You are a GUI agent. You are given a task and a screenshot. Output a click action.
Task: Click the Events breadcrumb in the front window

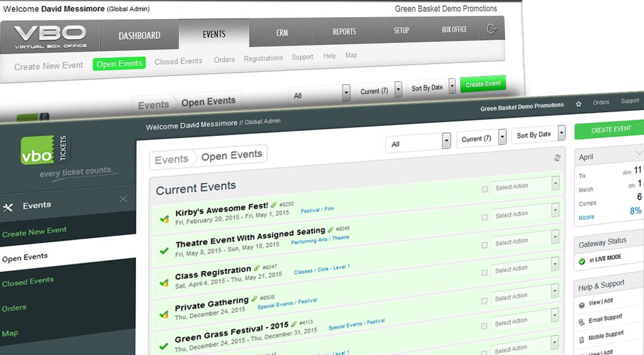coord(171,159)
